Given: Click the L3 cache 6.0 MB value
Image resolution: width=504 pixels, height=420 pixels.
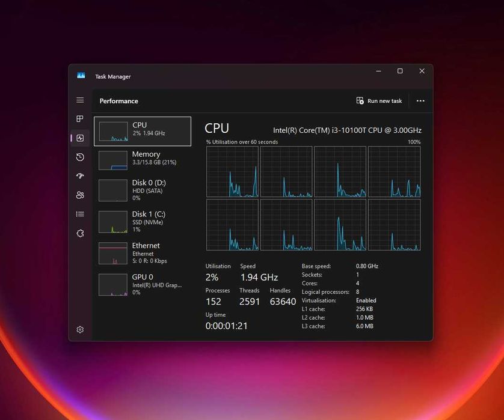Looking at the screenshot, I should (364, 326).
